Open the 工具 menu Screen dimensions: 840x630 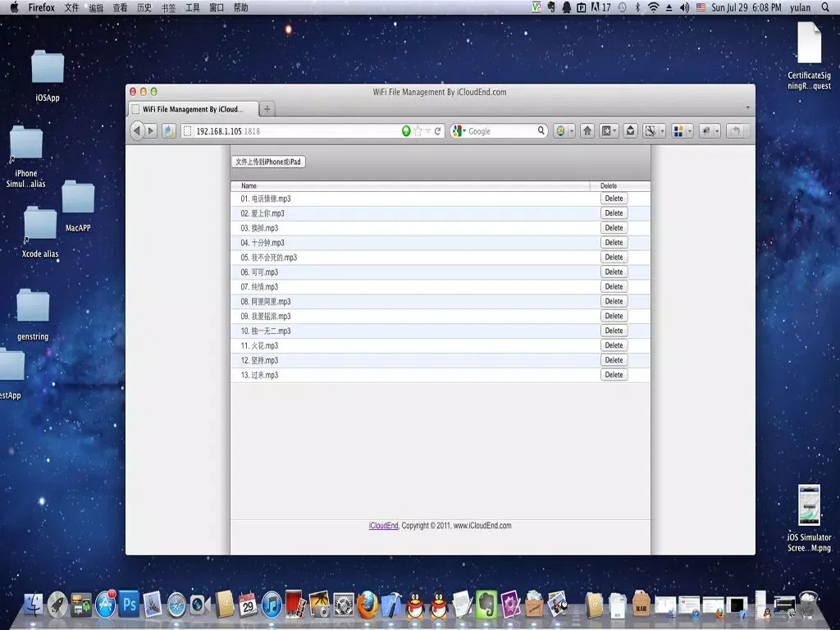pos(192,7)
